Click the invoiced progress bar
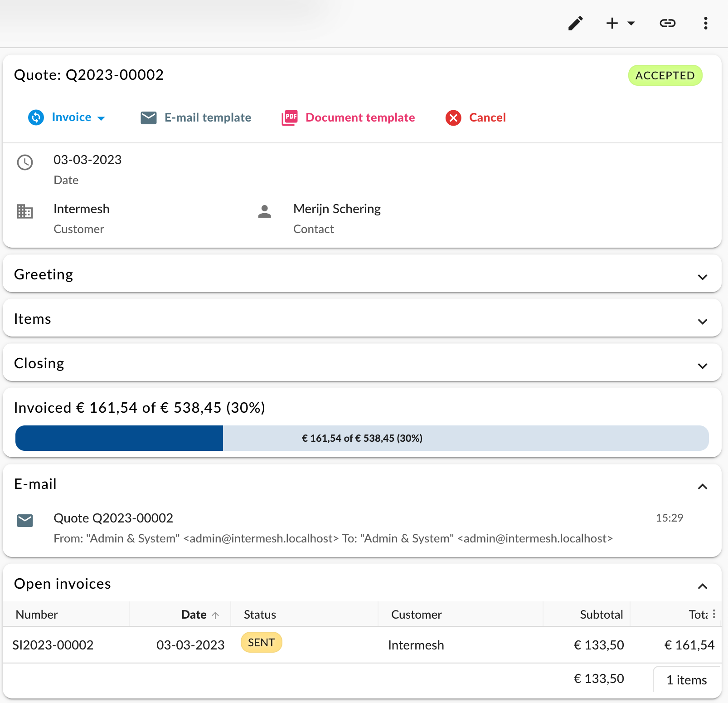This screenshot has height=703, width=728. pos(362,438)
